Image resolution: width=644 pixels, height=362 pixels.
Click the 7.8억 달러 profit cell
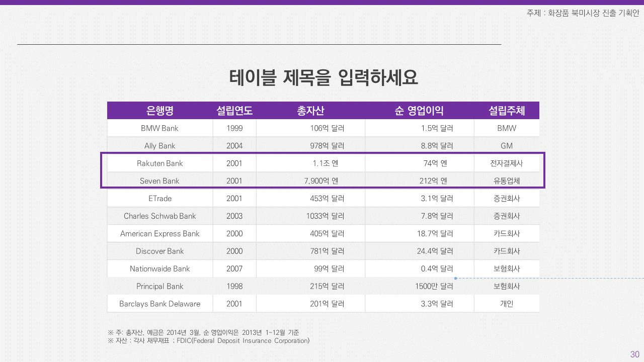pos(420,216)
